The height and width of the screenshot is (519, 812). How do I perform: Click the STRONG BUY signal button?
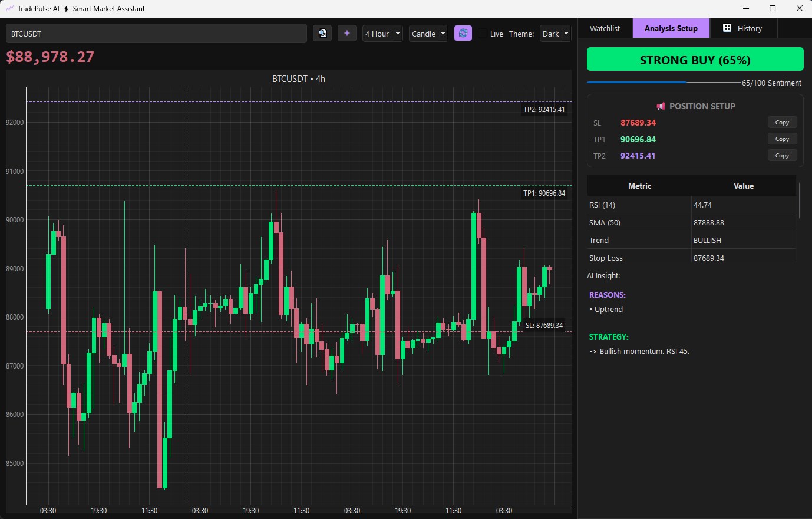[x=695, y=59]
